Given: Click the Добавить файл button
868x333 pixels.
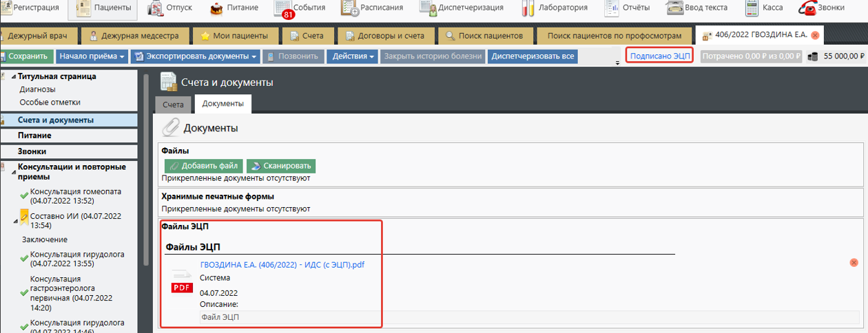Looking at the screenshot, I should point(203,166).
